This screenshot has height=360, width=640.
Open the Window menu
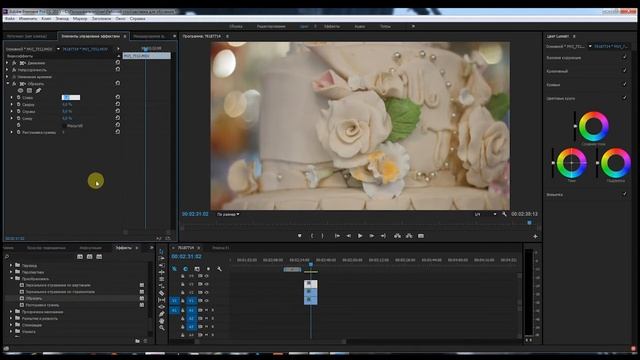(120, 18)
